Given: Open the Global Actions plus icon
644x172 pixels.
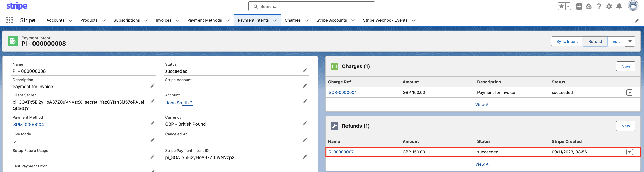Looking at the screenshot, I should (579, 6).
